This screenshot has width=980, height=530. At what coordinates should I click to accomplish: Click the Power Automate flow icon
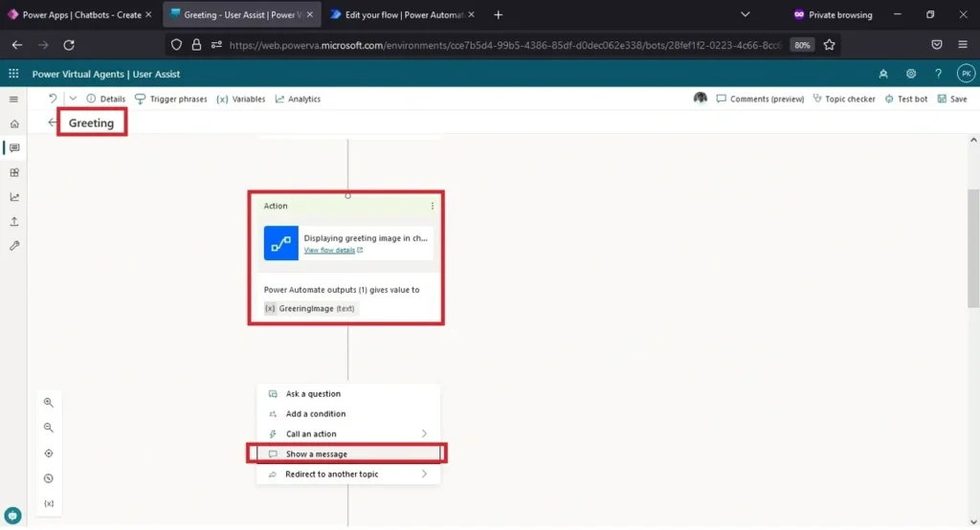click(x=281, y=243)
